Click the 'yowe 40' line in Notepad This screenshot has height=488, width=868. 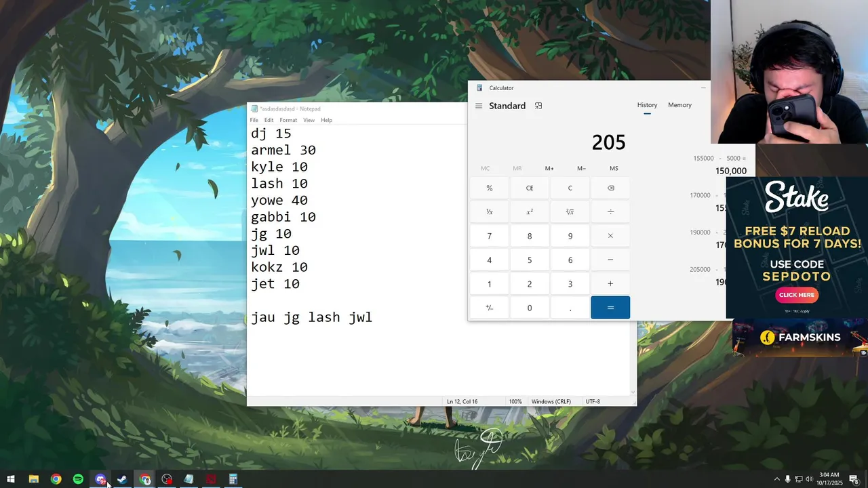pos(279,201)
